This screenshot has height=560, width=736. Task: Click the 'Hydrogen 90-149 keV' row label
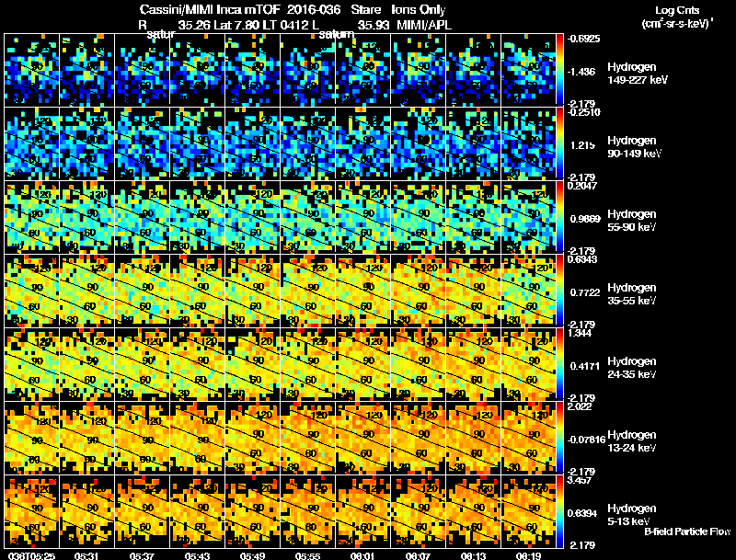coord(634,147)
